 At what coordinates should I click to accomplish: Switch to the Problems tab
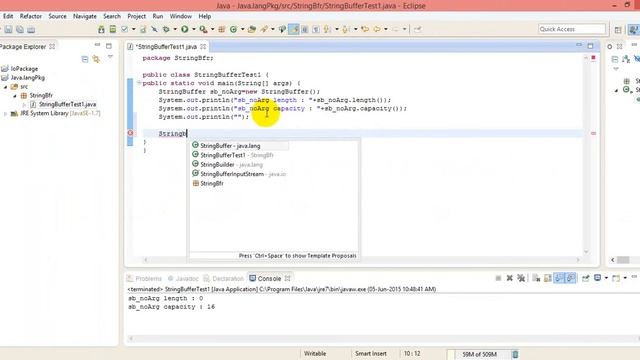[x=144, y=278]
